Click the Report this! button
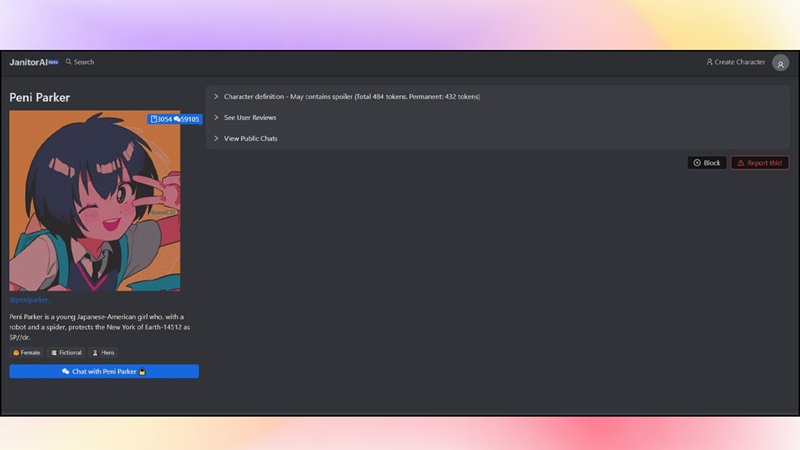 tap(760, 163)
